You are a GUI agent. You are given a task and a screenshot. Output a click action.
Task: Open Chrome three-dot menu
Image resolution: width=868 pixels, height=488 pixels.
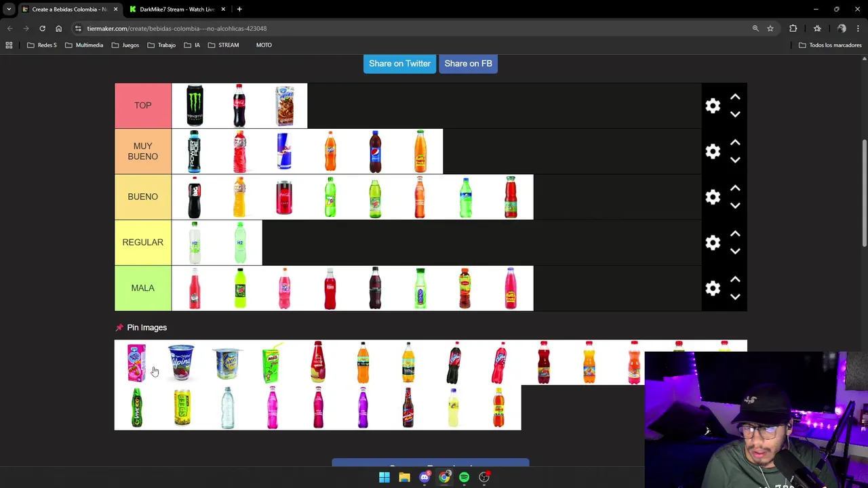(x=858, y=28)
